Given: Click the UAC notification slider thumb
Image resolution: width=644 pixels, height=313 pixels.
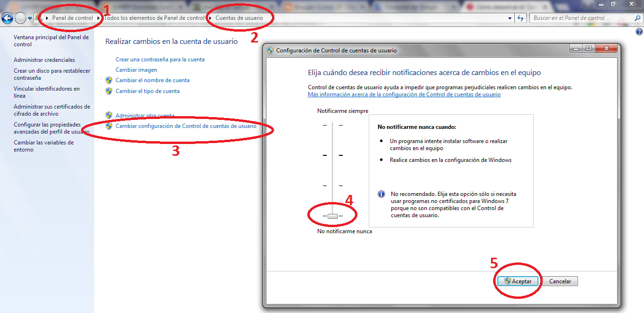Looking at the screenshot, I should 332,216.
